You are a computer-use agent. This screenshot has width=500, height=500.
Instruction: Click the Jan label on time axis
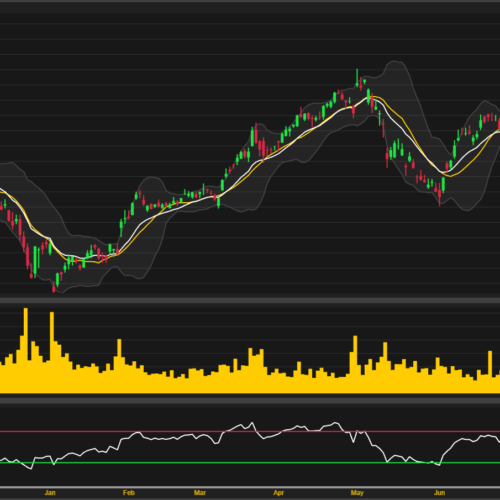coord(50,493)
